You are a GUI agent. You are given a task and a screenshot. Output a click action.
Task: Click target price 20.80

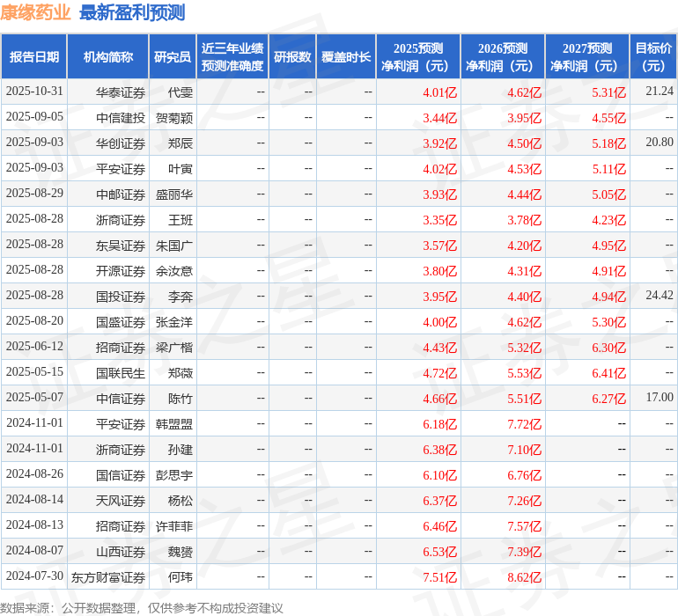(660, 143)
